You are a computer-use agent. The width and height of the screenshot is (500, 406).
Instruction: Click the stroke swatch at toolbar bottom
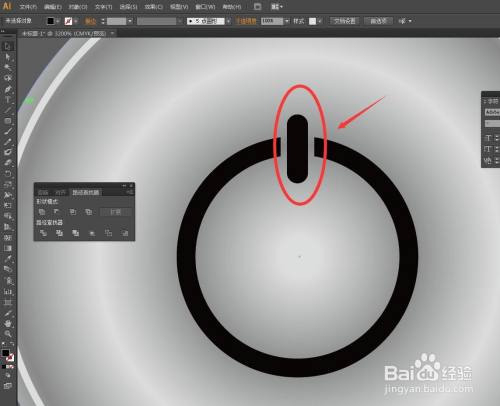coord(10,357)
